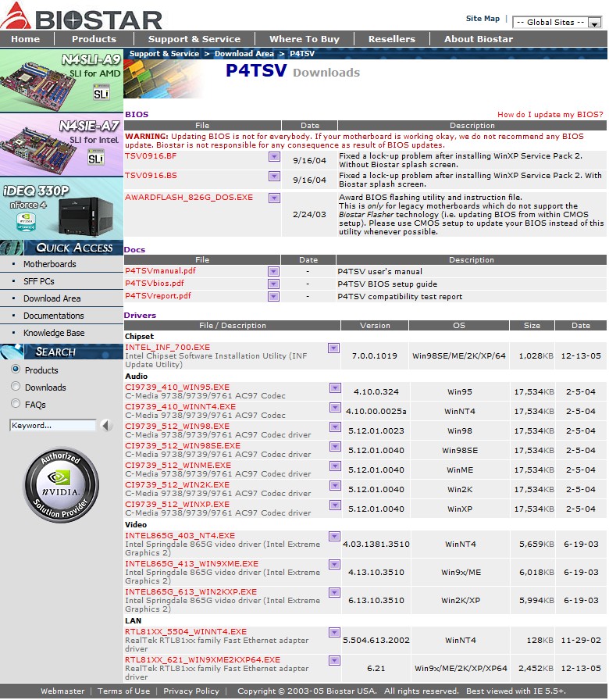Click the Webmaster footer link
This screenshot has width=609, height=700.
(62, 691)
